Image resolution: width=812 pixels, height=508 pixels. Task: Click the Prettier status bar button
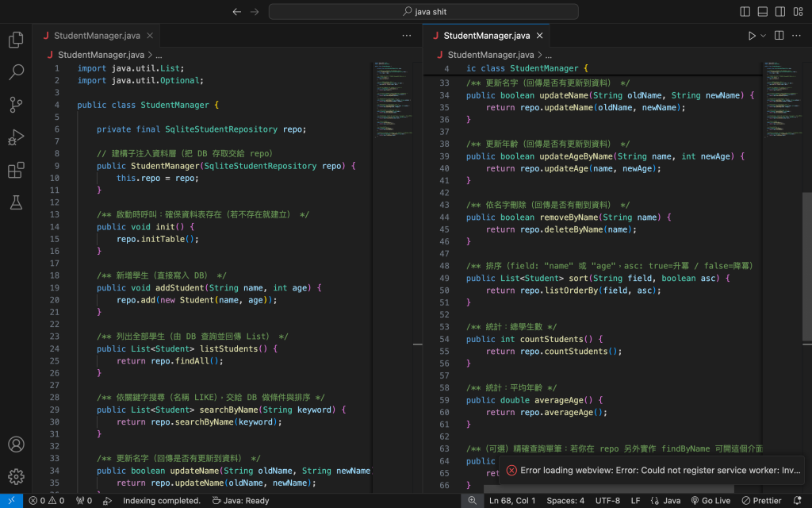761,501
